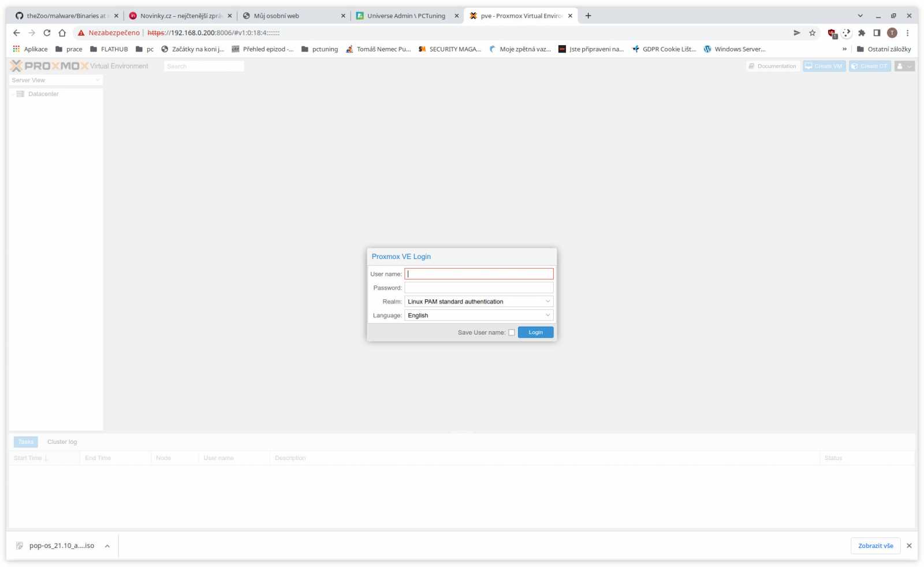Click Create CT button
Viewport: 924px width, 567px height.
pos(870,66)
